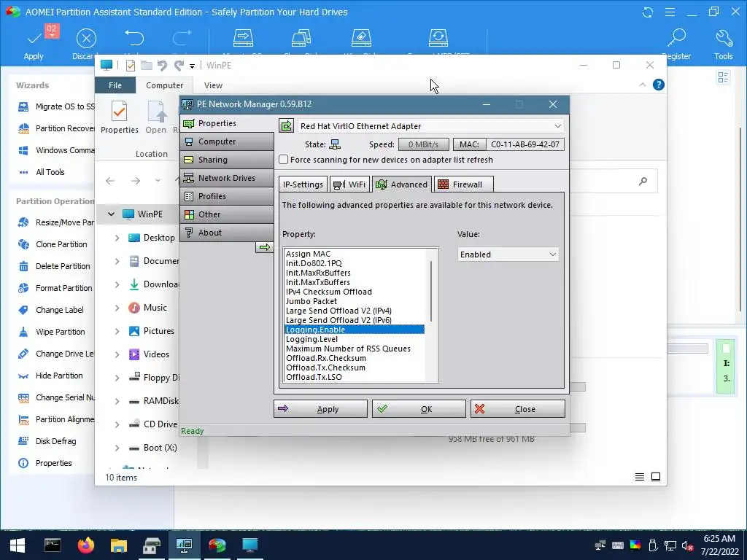747x560 pixels.
Task: Click the green arrow collapse button below About
Action: point(264,247)
